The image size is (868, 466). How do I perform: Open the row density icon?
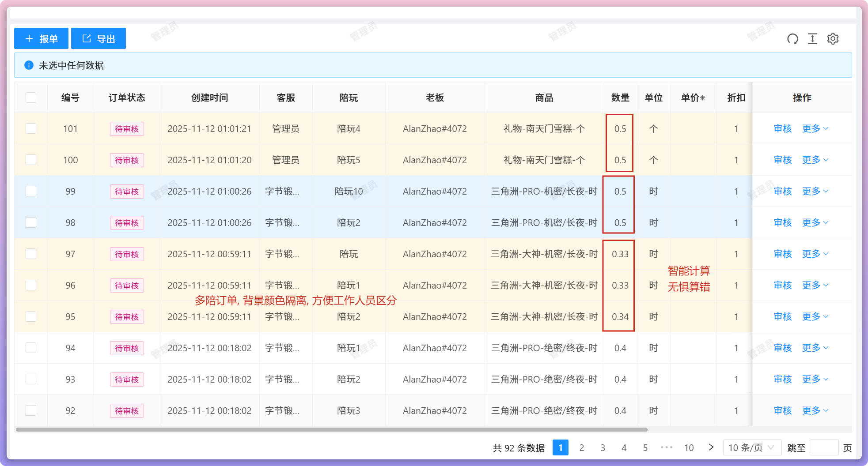[812, 39]
